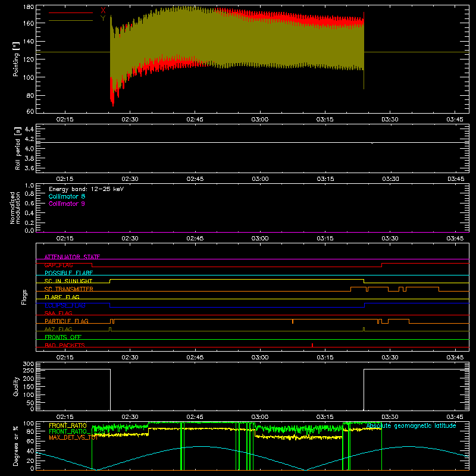Click the GAP_FLAG label

[x=58, y=265]
